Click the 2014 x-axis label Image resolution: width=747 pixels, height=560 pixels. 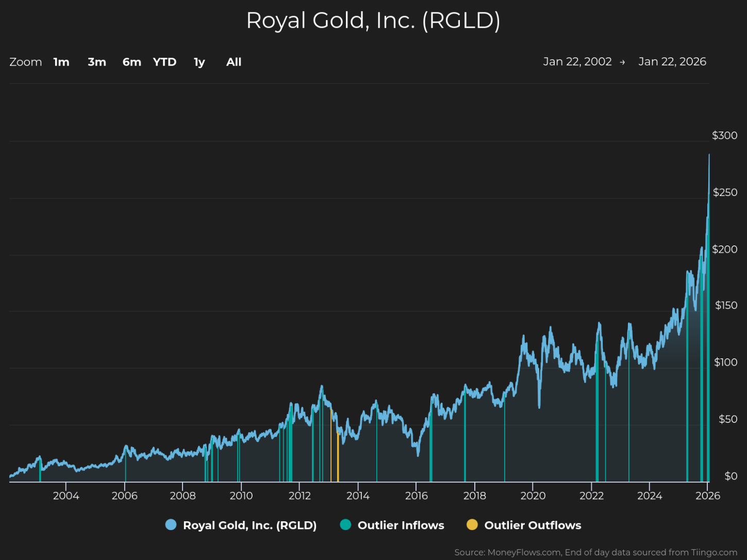358,496
